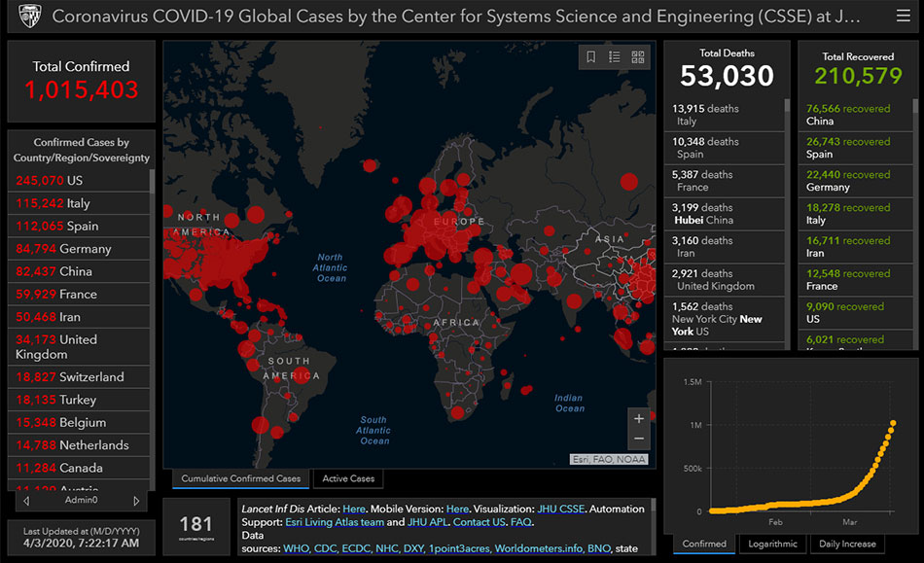Open the ECDC data source link
The width and height of the screenshot is (924, 563).
point(355,548)
